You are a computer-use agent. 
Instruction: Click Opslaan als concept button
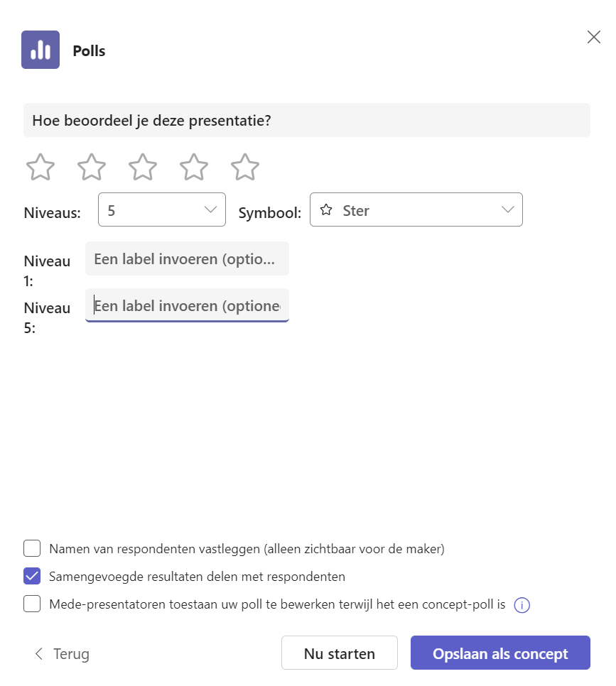(500, 653)
